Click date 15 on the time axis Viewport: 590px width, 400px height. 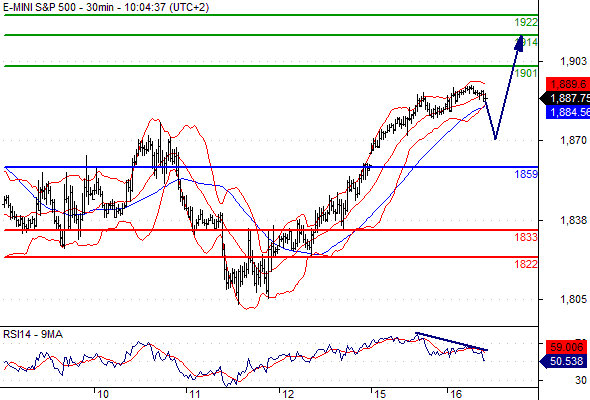point(380,394)
